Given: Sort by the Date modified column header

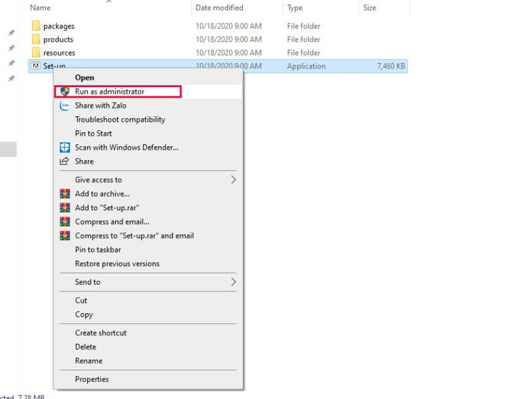Looking at the screenshot, I should [x=219, y=8].
